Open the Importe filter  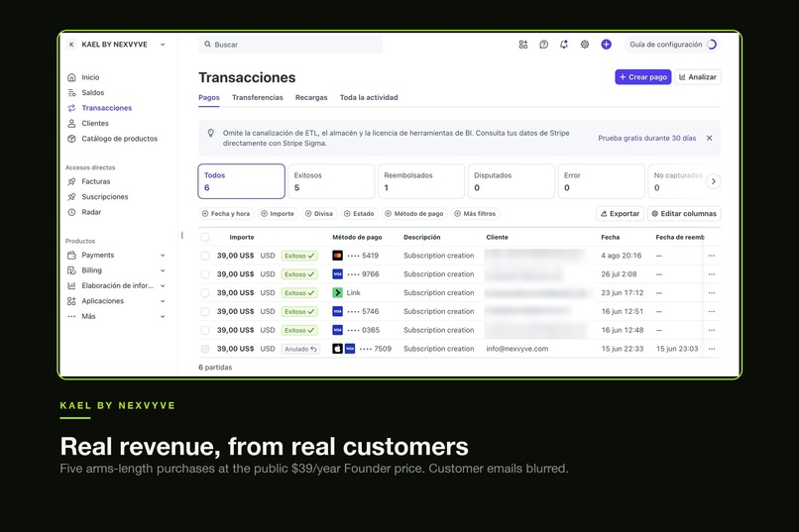(x=278, y=214)
